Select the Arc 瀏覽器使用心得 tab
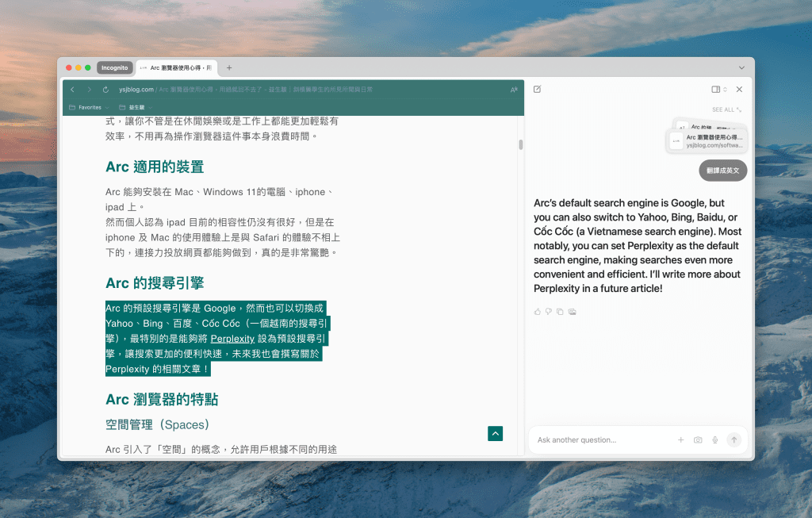Screen dimensions: 812x518 (x=178, y=68)
